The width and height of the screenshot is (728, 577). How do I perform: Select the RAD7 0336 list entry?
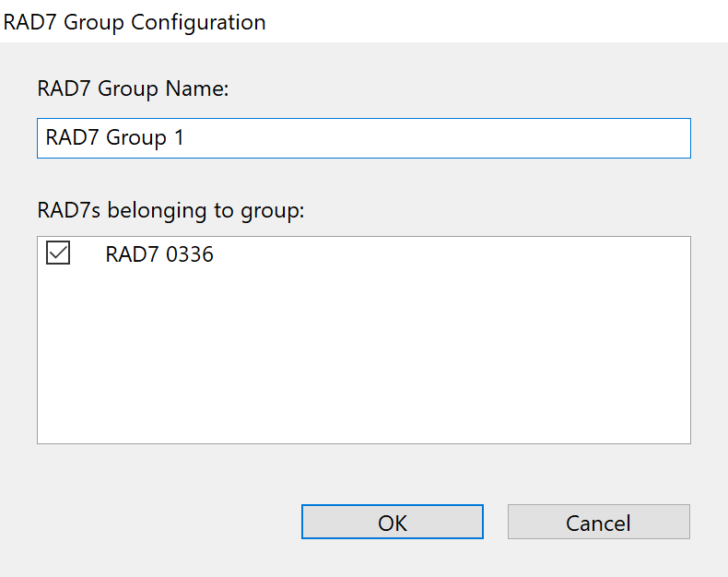(x=159, y=255)
